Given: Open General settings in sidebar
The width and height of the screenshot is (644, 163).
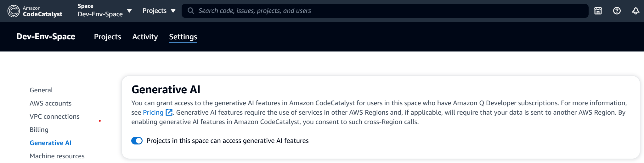Looking at the screenshot, I should pyautogui.click(x=41, y=90).
